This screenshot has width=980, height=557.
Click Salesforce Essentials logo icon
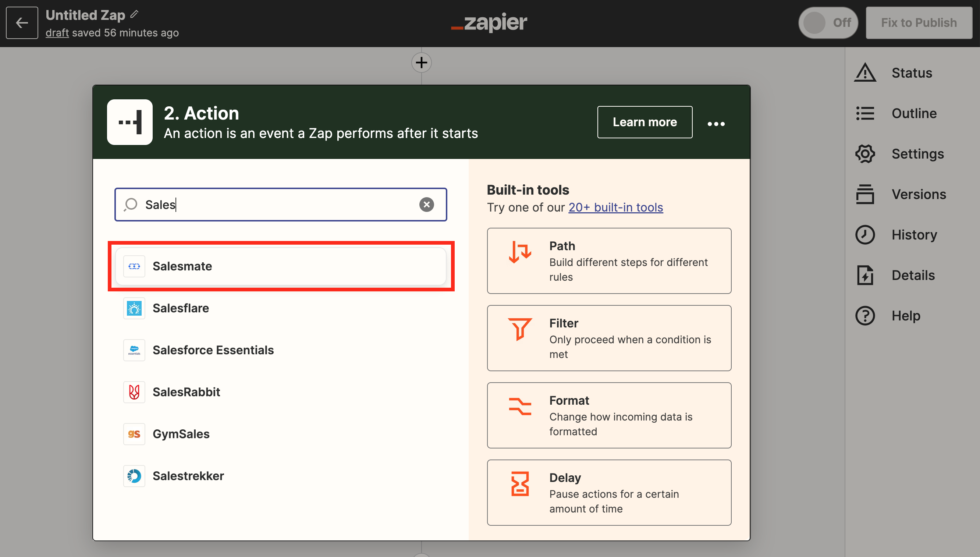pos(134,350)
